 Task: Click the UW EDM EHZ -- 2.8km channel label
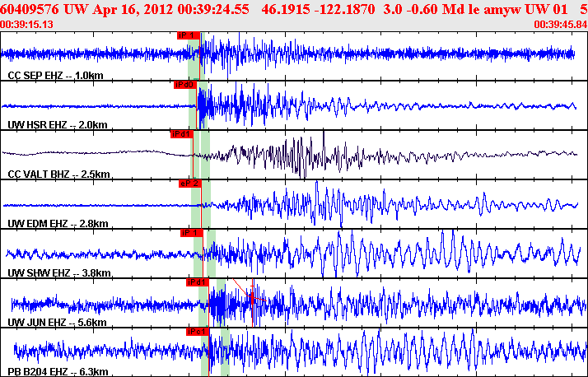58,224
